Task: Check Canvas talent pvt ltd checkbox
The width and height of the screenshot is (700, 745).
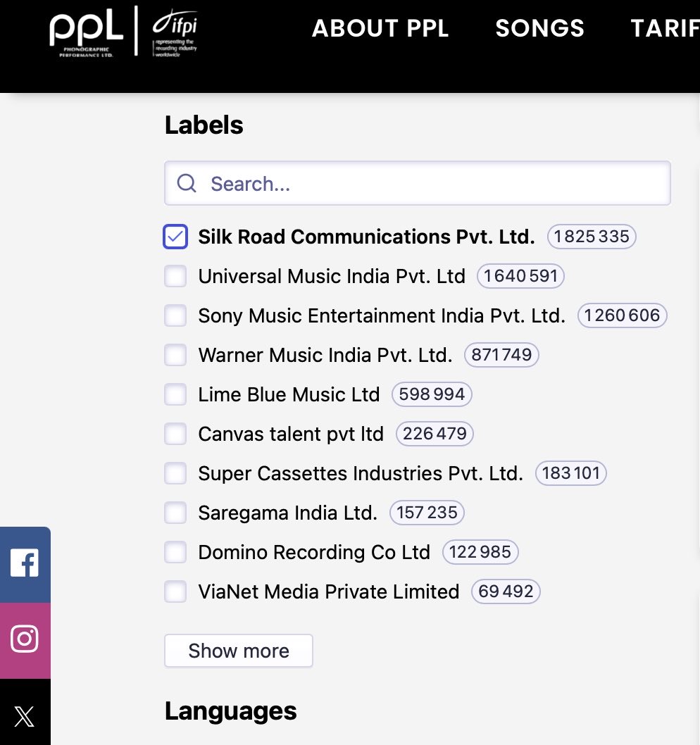Action: [x=175, y=434]
